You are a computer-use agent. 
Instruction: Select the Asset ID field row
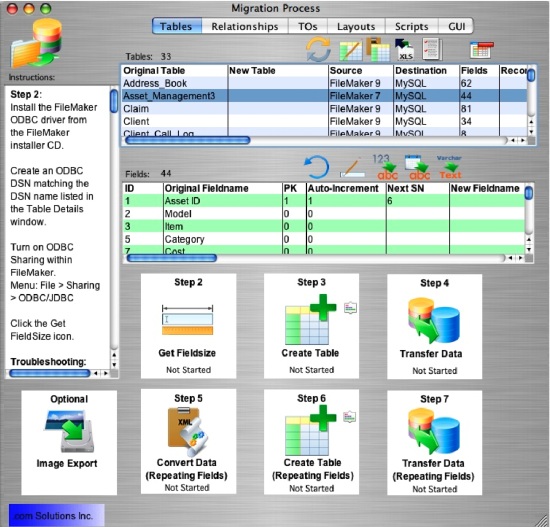coord(323,201)
